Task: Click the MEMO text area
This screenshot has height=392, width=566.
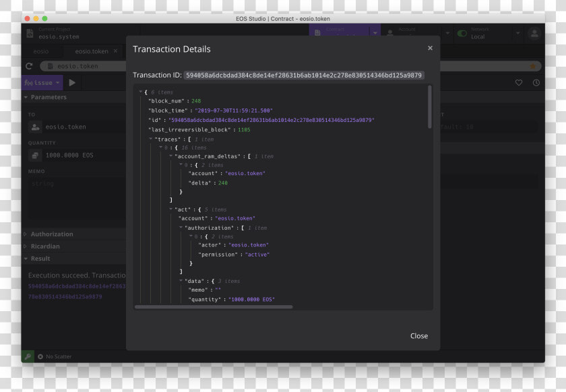Action: click(x=77, y=197)
